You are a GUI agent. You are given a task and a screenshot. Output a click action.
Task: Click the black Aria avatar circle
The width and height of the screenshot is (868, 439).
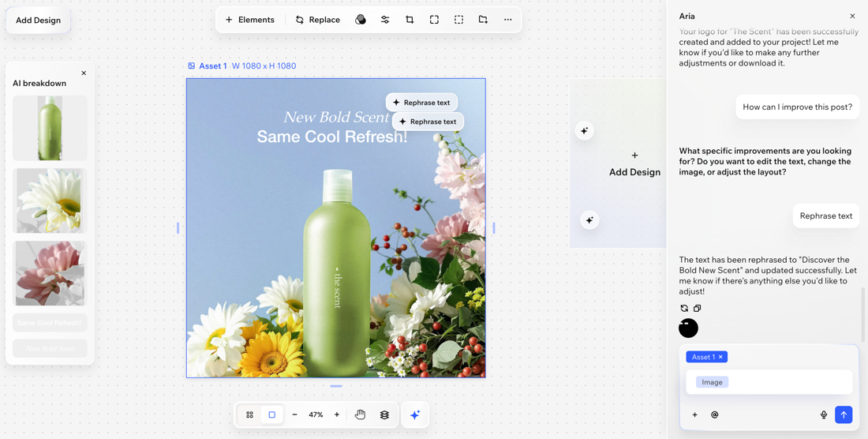click(689, 328)
